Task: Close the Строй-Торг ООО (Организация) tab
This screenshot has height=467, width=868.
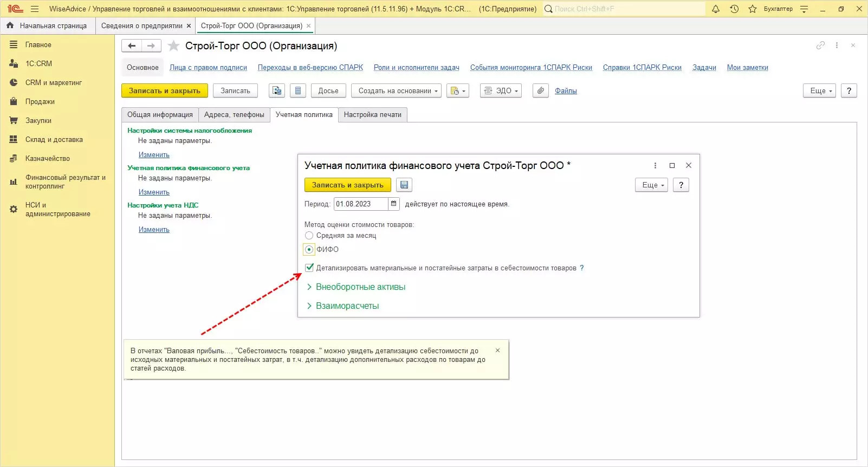Action: pos(309,25)
